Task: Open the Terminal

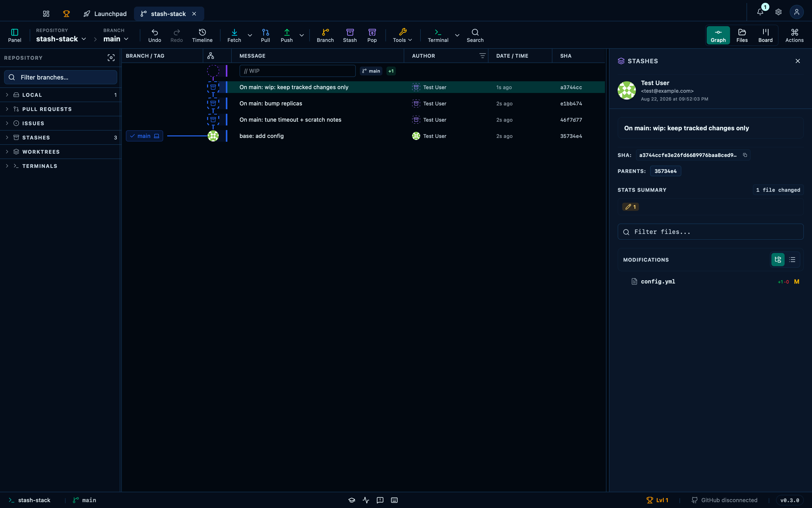Action: pyautogui.click(x=438, y=35)
